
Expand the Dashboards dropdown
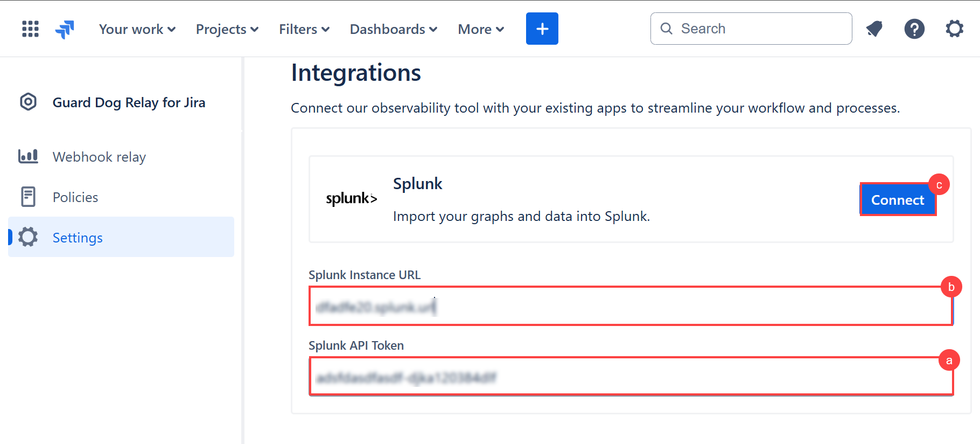coord(394,29)
